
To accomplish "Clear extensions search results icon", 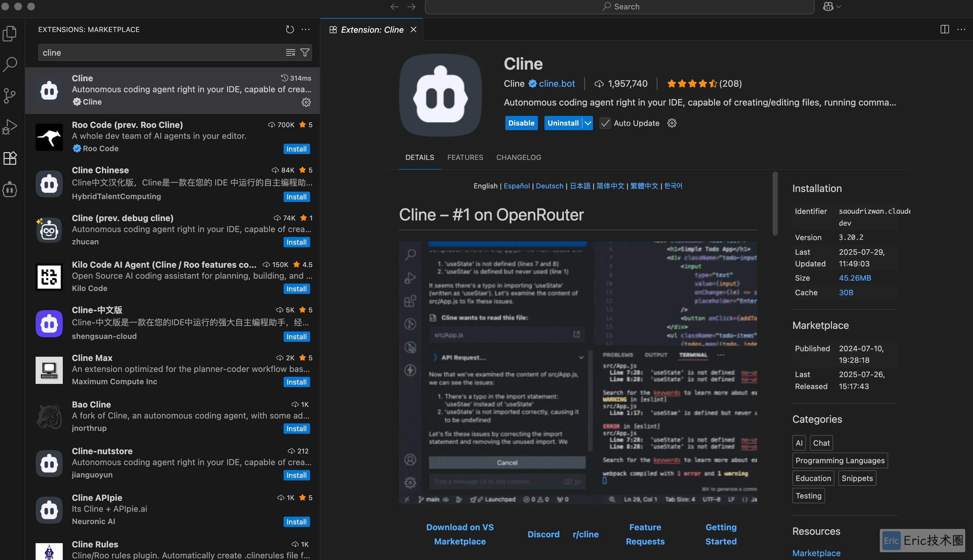I will 290,53.
